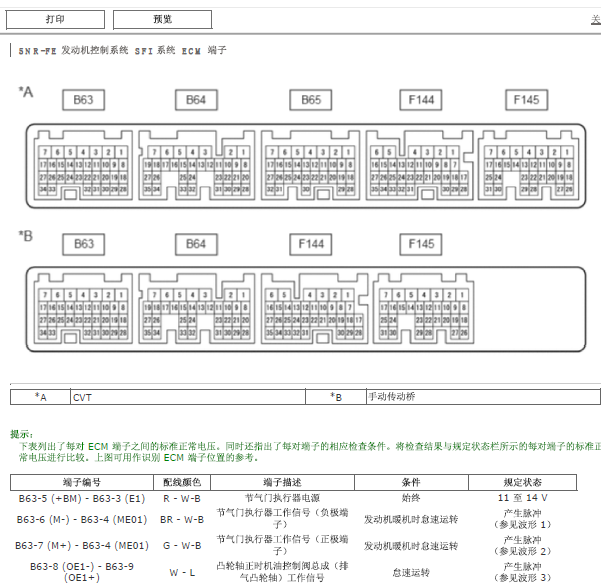Click the '端子编号' column header
Image resolution: width=601 pixels, height=585 pixels.
[82, 482]
